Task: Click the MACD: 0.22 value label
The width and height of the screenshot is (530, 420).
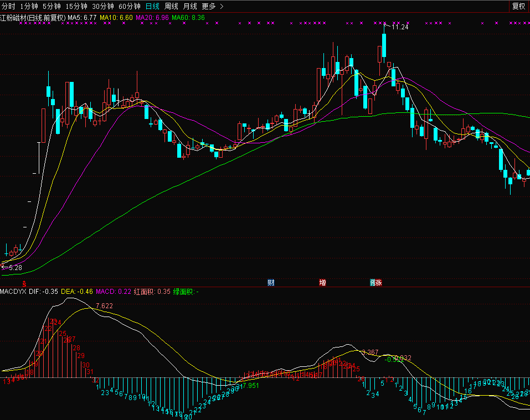Action: click(x=114, y=292)
